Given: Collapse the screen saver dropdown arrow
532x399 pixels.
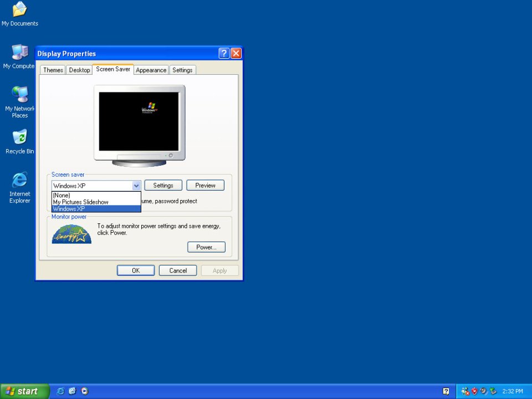Looking at the screenshot, I should pyautogui.click(x=136, y=186).
